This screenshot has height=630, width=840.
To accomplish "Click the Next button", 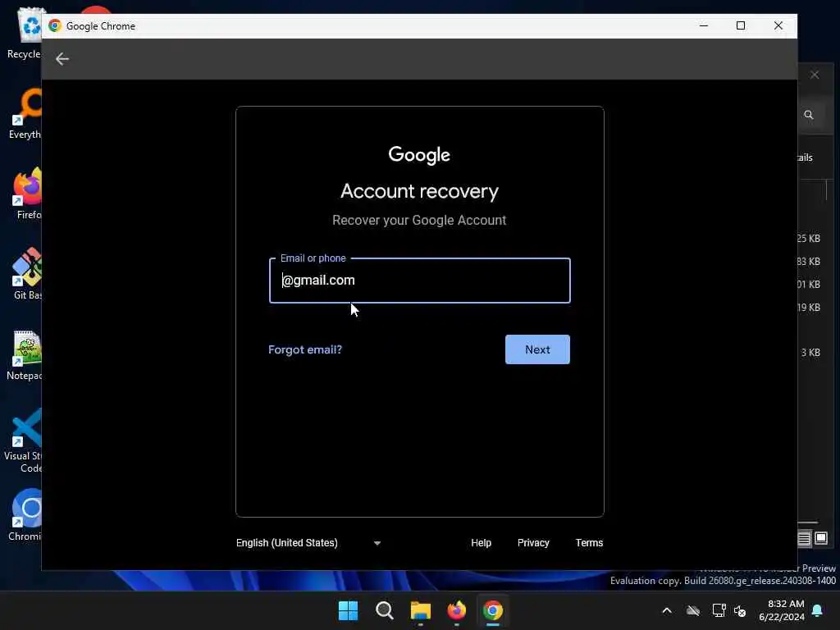I will (537, 349).
